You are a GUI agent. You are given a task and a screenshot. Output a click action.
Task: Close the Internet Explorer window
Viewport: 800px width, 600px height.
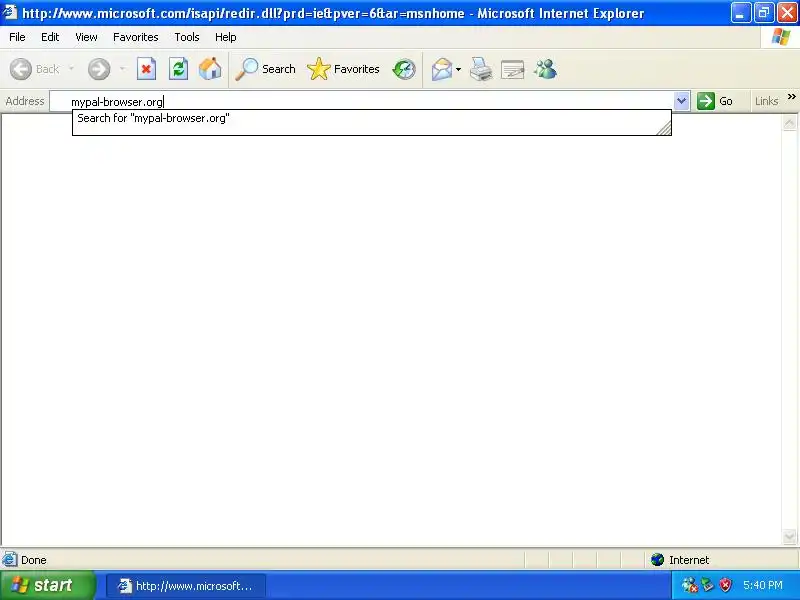[x=787, y=13]
